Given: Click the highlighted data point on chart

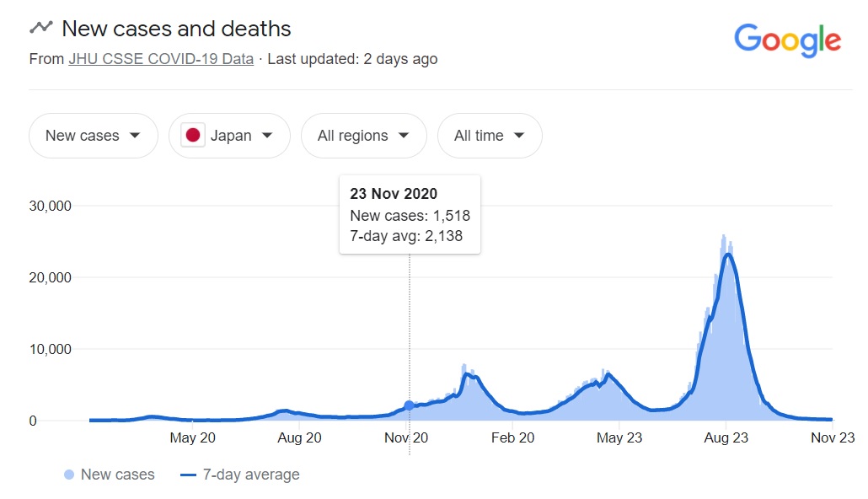Looking at the screenshot, I should click(410, 405).
